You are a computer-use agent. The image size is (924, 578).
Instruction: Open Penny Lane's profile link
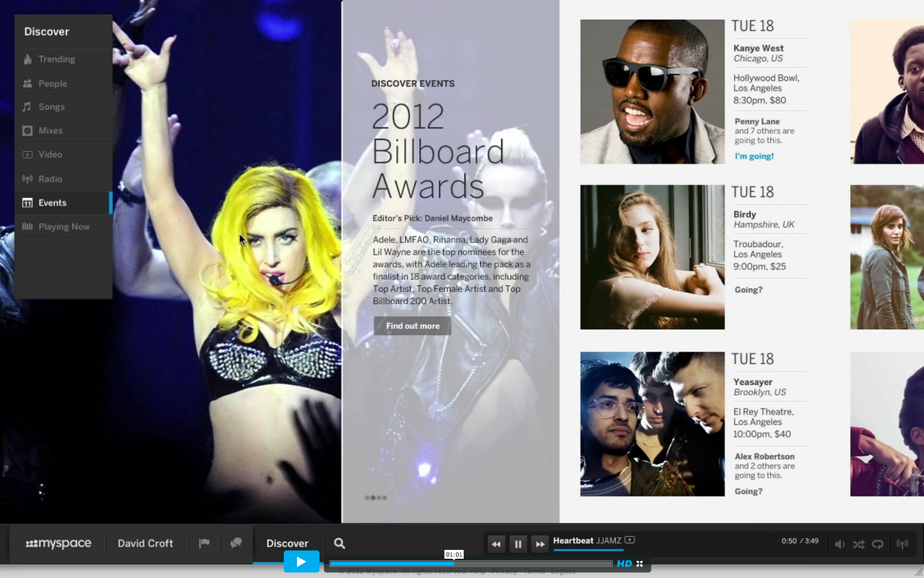click(x=757, y=122)
